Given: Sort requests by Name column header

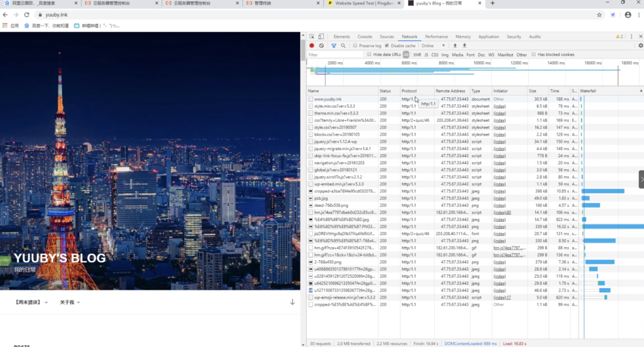Looking at the screenshot, I should coord(343,91).
